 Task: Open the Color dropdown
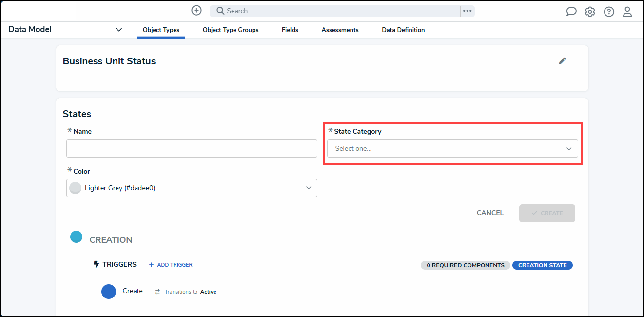pyautogui.click(x=192, y=188)
